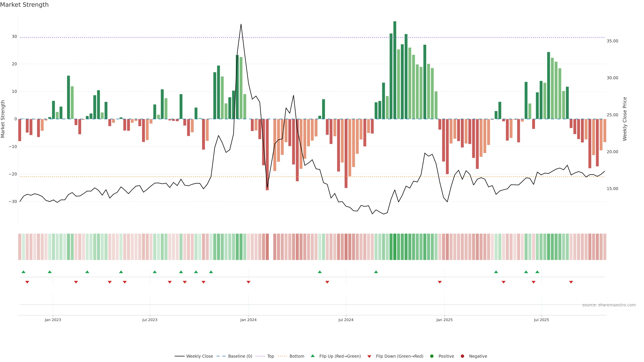Screen dimensions: 644x362
Task: Click the Jan 2025 x-axis label
Action: [x=444, y=320]
